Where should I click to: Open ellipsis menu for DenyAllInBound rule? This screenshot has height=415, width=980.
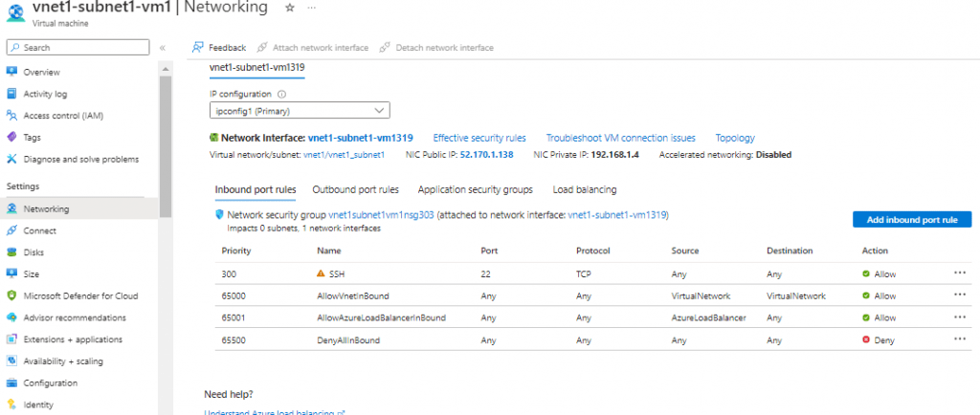(960, 339)
